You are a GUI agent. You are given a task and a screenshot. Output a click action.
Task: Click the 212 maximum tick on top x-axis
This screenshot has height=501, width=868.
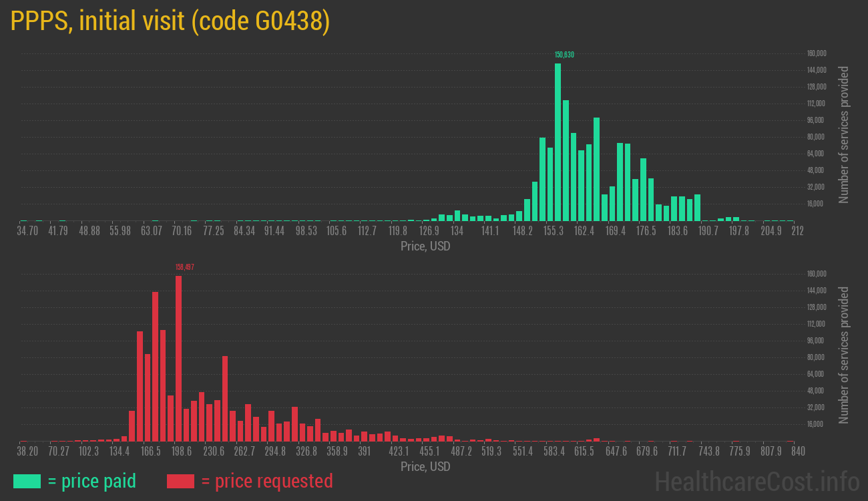point(797,231)
